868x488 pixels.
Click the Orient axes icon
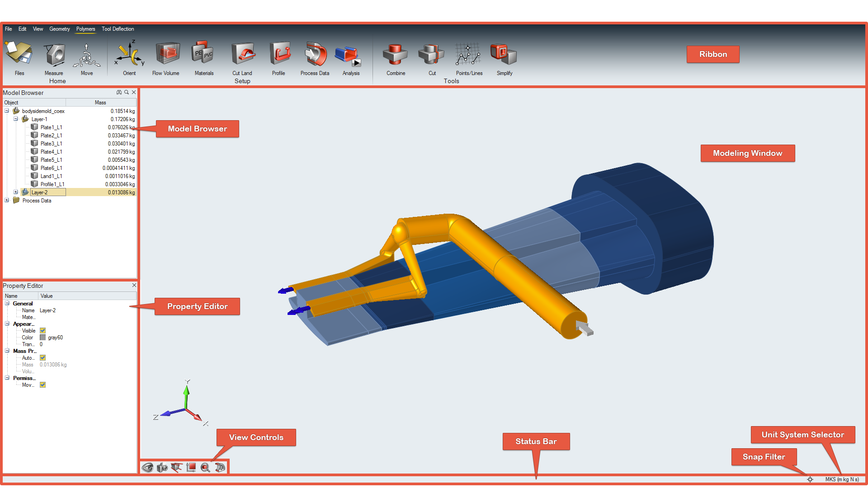[129, 55]
